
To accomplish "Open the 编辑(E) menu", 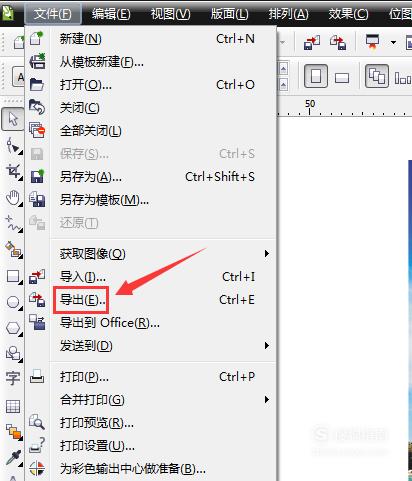I will (x=111, y=14).
